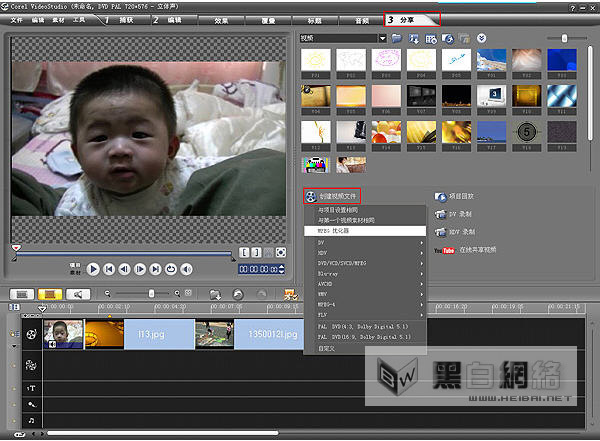The image size is (600, 441).
Task: Click the Create Video File (创建视频文件) icon
Action: (311, 196)
